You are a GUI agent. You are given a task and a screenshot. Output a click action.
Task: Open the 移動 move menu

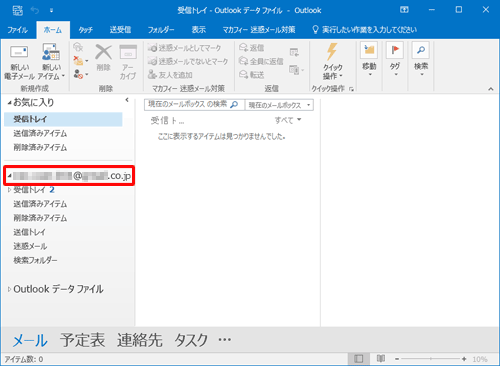tap(369, 59)
